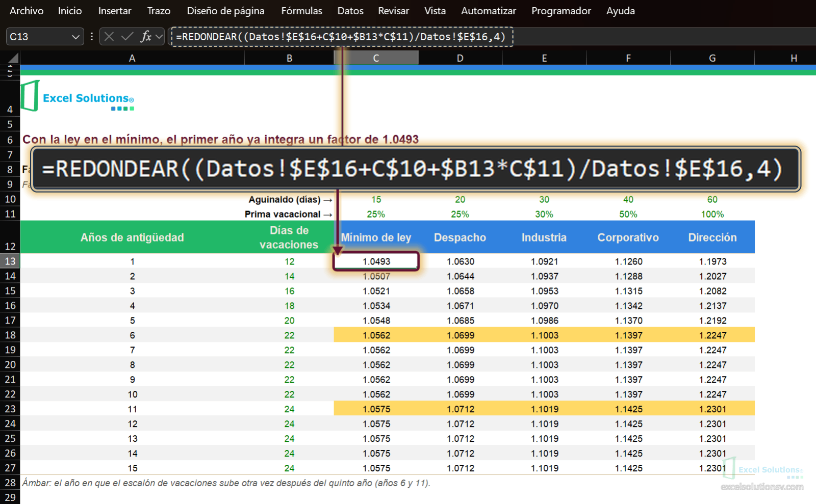This screenshot has width=816, height=504.
Task: Open the Inicio ribbon tab
Action: pyautogui.click(x=70, y=11)
